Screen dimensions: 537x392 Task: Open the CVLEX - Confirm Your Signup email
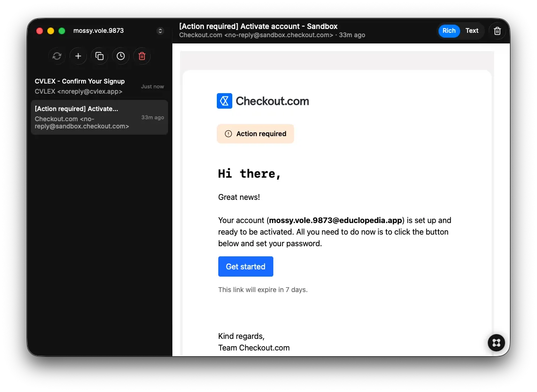pyautogui.click(x=99, y=86)
